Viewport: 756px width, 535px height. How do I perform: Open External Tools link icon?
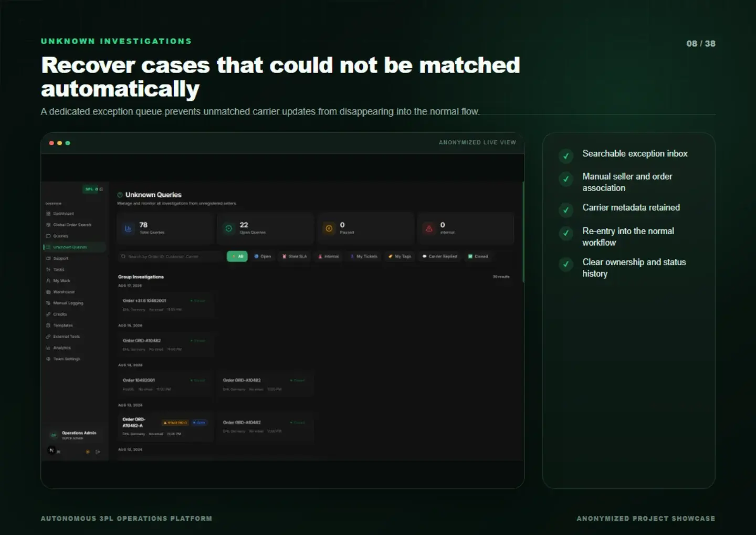click(x=48, y=337)
